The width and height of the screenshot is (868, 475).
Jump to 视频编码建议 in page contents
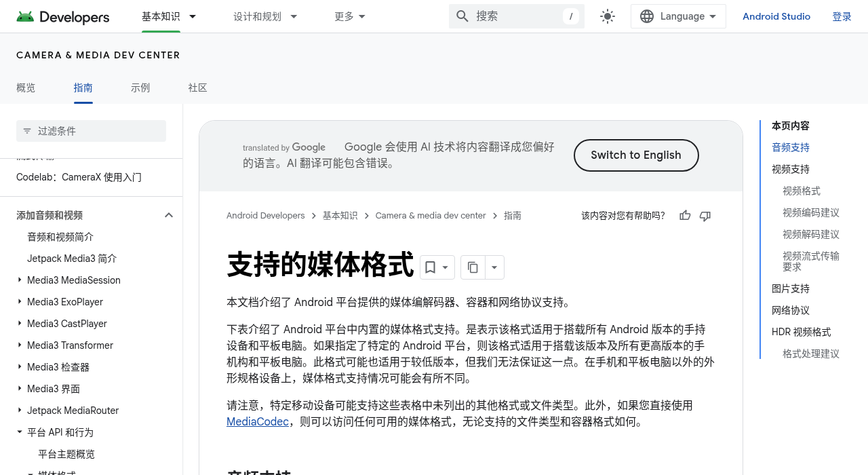[x=811, y=212]
